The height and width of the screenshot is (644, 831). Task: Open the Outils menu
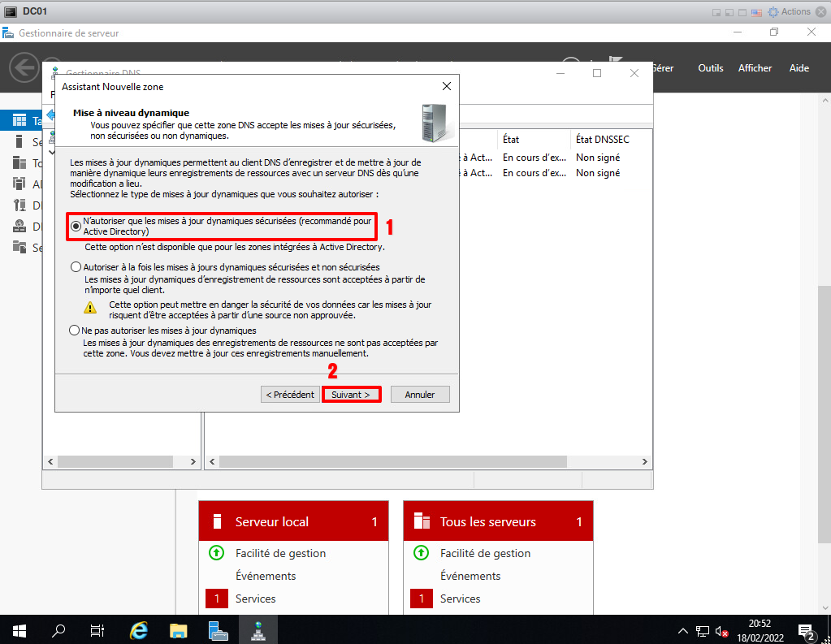pyautogui.click(x=710, y=68)
